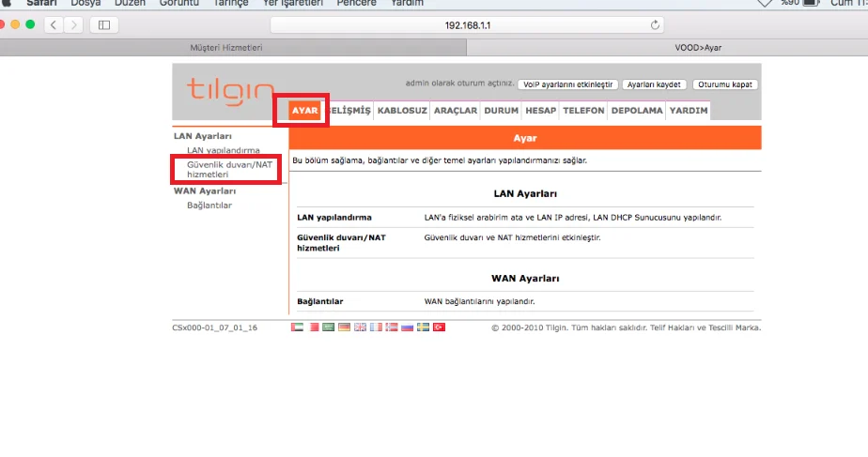
Task: Click the Safari back arrow button
Action: (54, 24)
